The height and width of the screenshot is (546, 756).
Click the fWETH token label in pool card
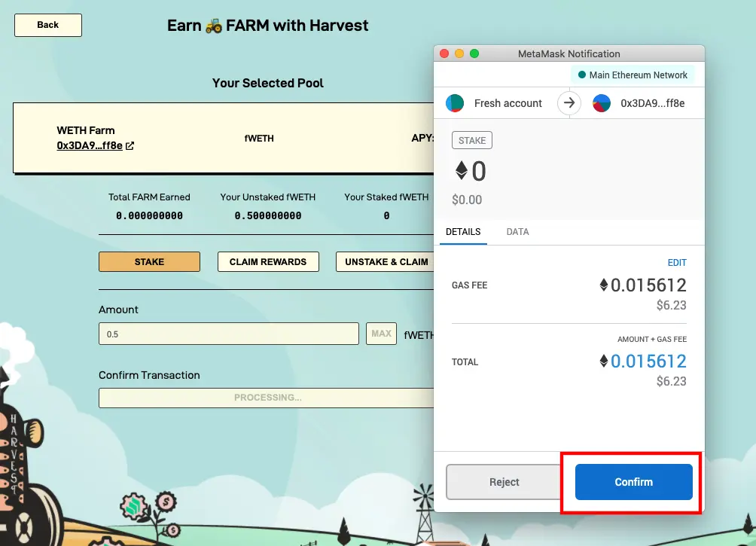pyautogui.click(x=259, y=139)
